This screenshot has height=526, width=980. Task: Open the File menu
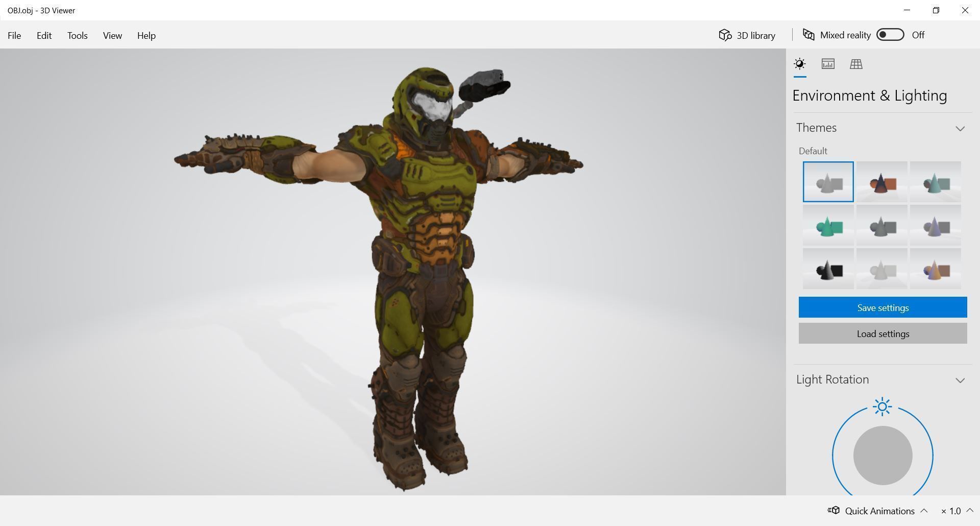(x=14, y=35)
